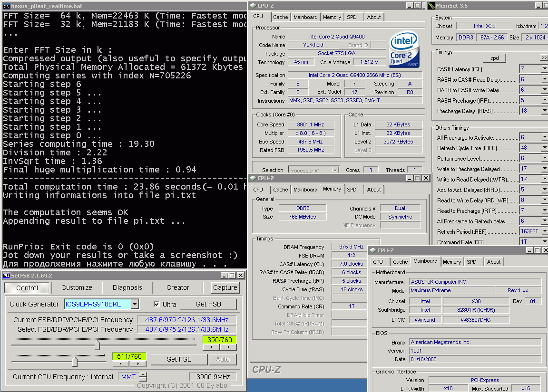Image resolution: width=548 pixels, height=392 pixels.
Task: Click the MMT up/down spinner arrows
Action: click(143, 377)
